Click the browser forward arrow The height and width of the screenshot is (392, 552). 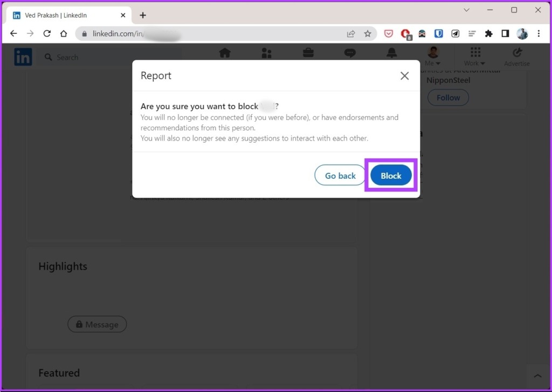pyautogui.click(x=30, y=33)
